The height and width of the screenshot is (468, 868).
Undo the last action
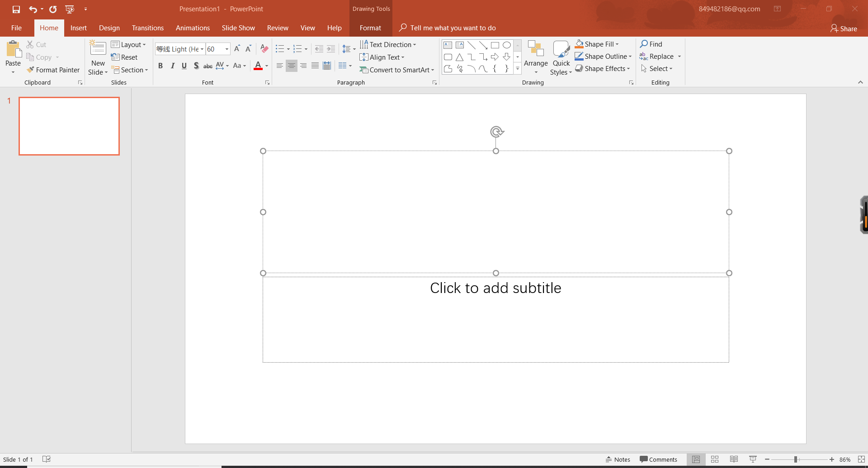[x=33, y=9]
